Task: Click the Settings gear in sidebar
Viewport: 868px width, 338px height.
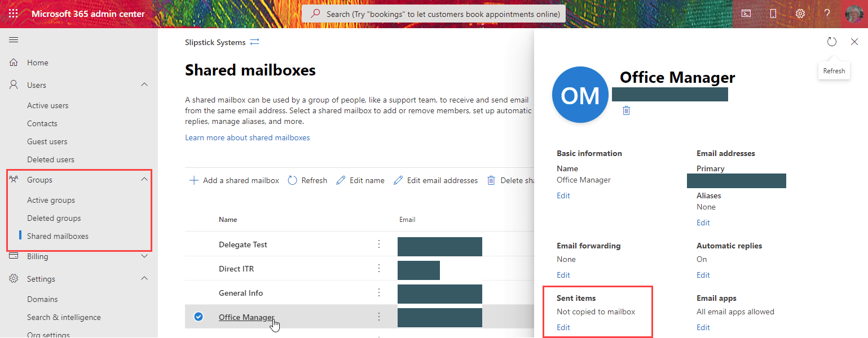Action: (x=14, y=279)
